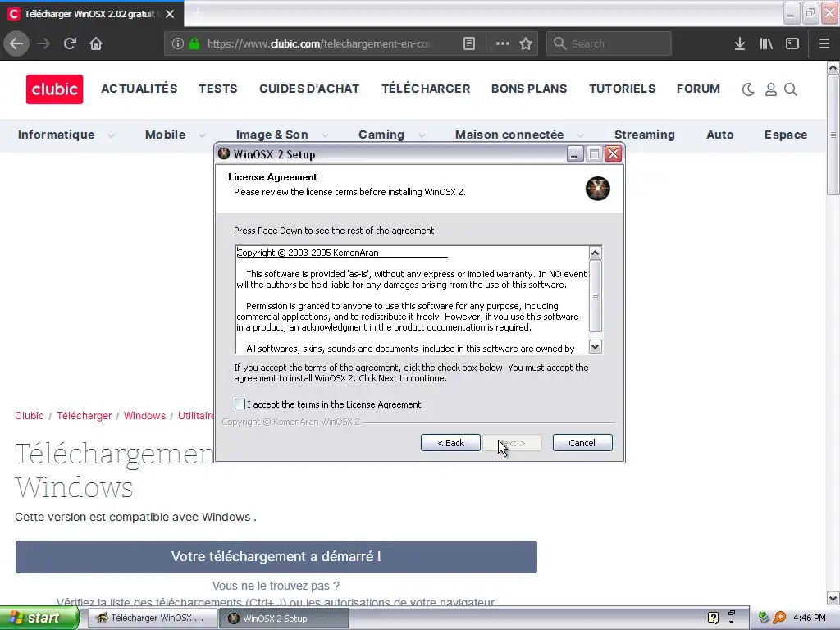Show site information icon in address bar

coord(178,44)
